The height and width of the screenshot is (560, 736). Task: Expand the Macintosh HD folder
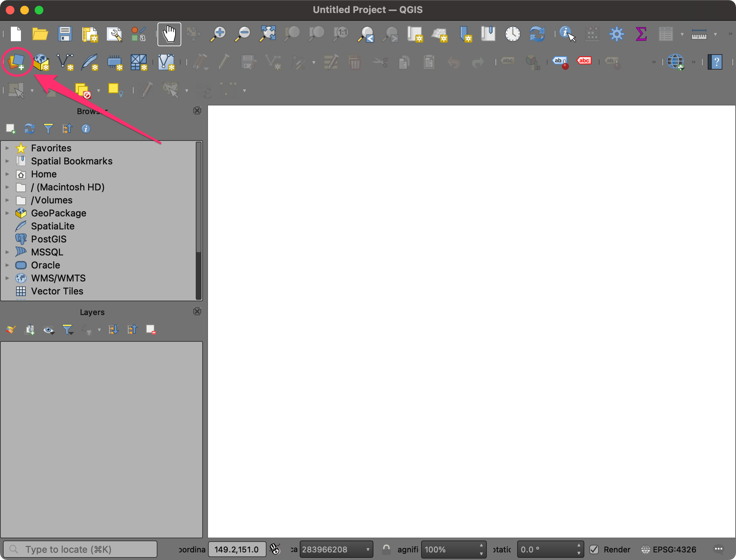pyautogui.click(x=7, y=187)
